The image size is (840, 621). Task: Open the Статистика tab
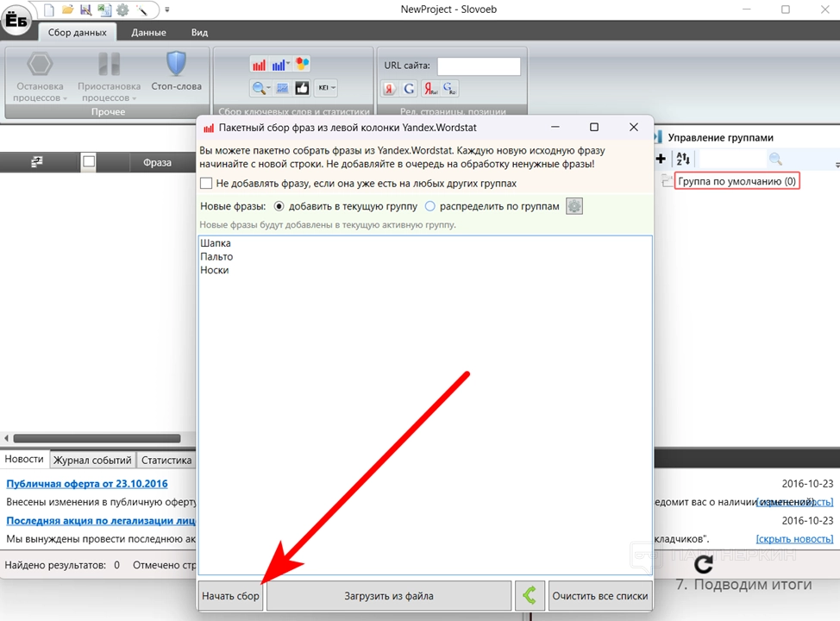[166, 460]
